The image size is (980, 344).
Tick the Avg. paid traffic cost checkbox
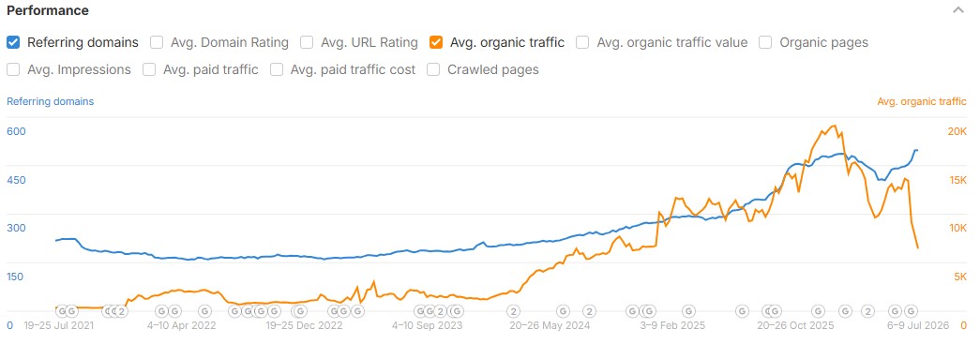[277, 69]
